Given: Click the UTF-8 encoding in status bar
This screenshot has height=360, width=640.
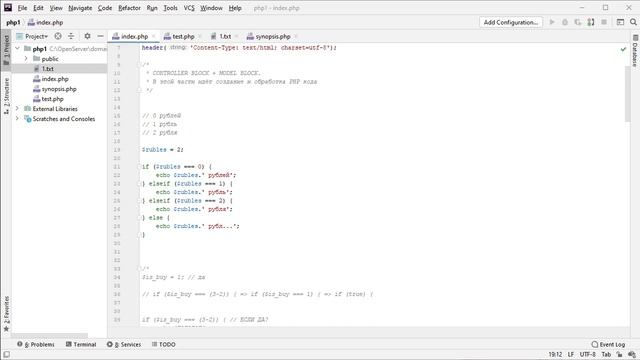Looking at the screenshot, I should [588, 354].
